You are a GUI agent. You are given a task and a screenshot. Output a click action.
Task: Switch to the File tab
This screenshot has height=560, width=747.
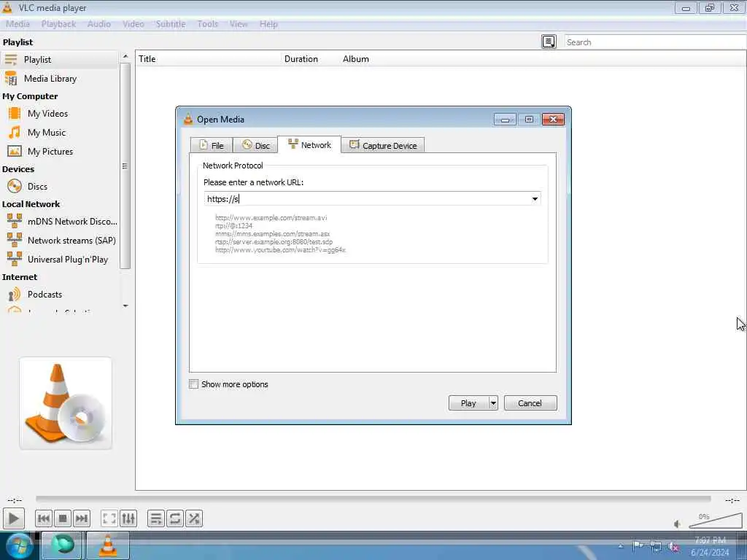(212, 145)
